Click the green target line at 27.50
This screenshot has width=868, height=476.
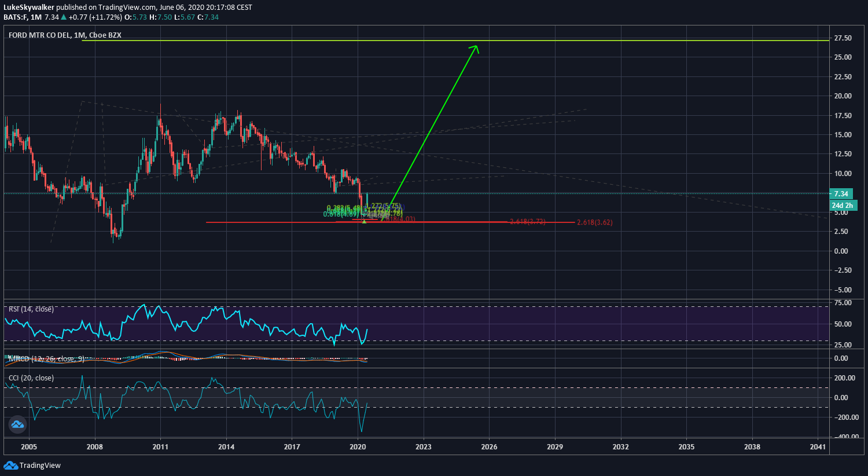tap(455, 41)
